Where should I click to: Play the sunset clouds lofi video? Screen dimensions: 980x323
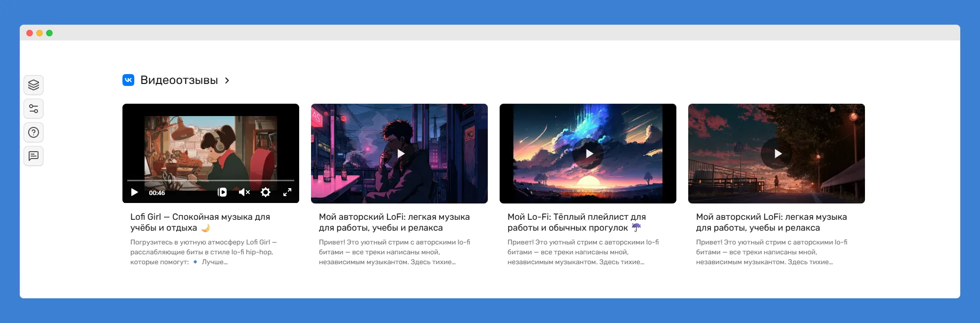pos(589,154)
